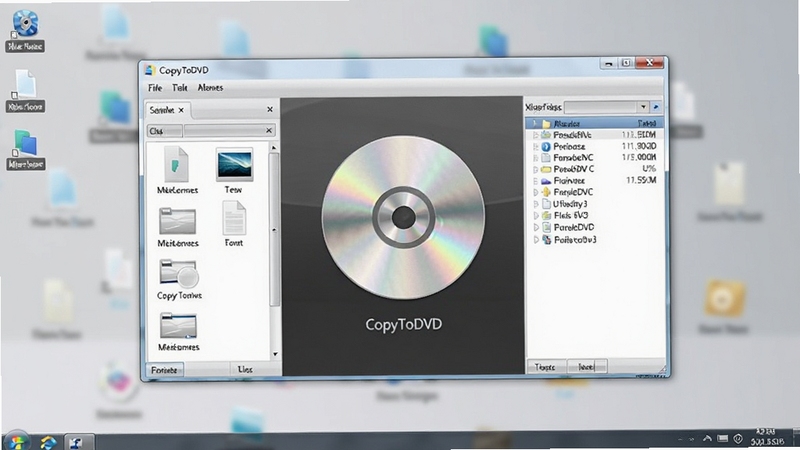This screenshot has height=450, width=800.
Task: Open the dropdown arrow of the right panel combo box
Action: point(643,107)
